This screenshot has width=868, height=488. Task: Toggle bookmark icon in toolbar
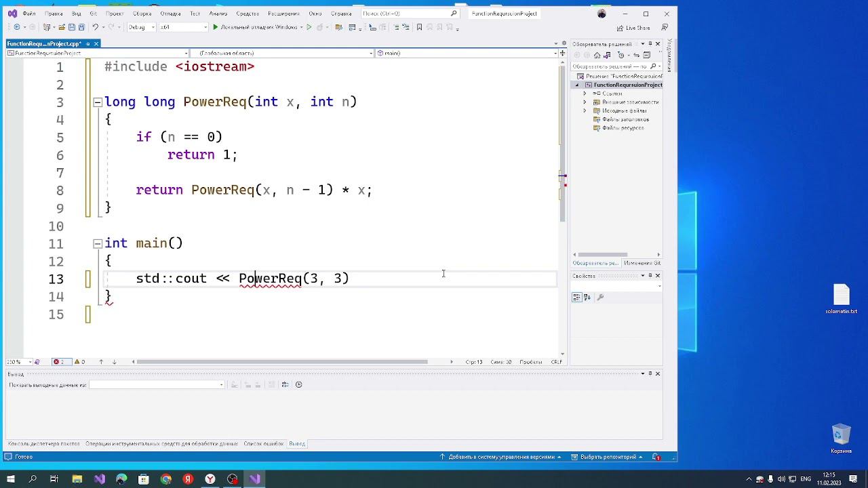tap(419, 27)
